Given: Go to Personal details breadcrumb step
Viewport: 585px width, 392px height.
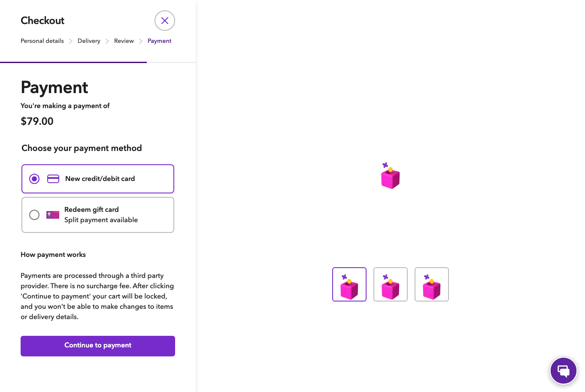Looking at the screenshot, I should [x=42, y=41].
